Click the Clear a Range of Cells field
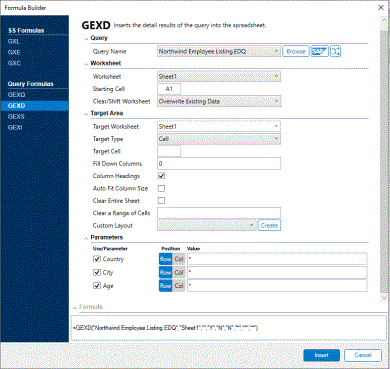Viewport: 390px width, 369px height. [219, 213]
